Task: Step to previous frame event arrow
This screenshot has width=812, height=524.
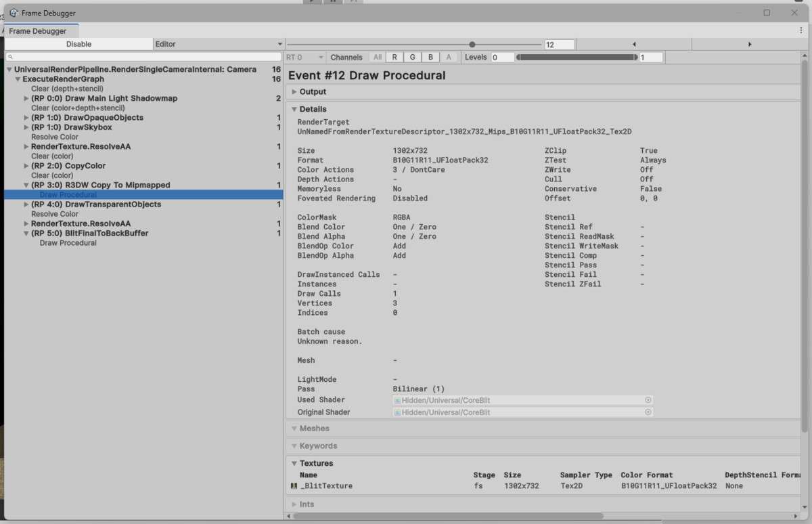Action: tap(634, 44)
